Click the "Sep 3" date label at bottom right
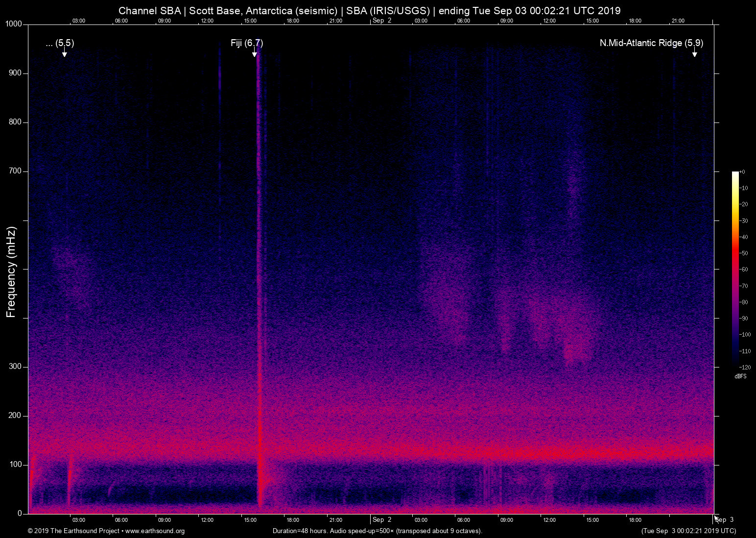 pos(725,520)
